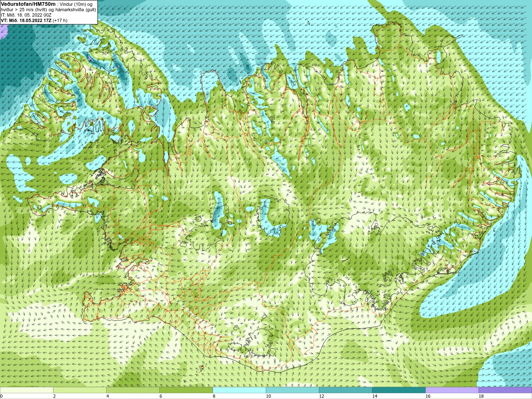The height and width of the screenshot is (399, 532).
Task: Click the '8' scale label
Action: point(214,396)
